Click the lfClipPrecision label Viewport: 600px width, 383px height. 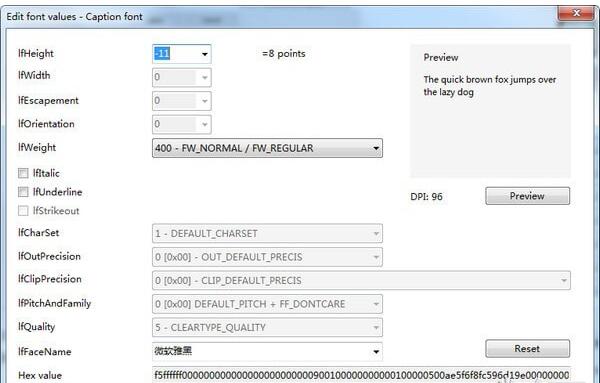pyautogui.click(x=50, y=279)
